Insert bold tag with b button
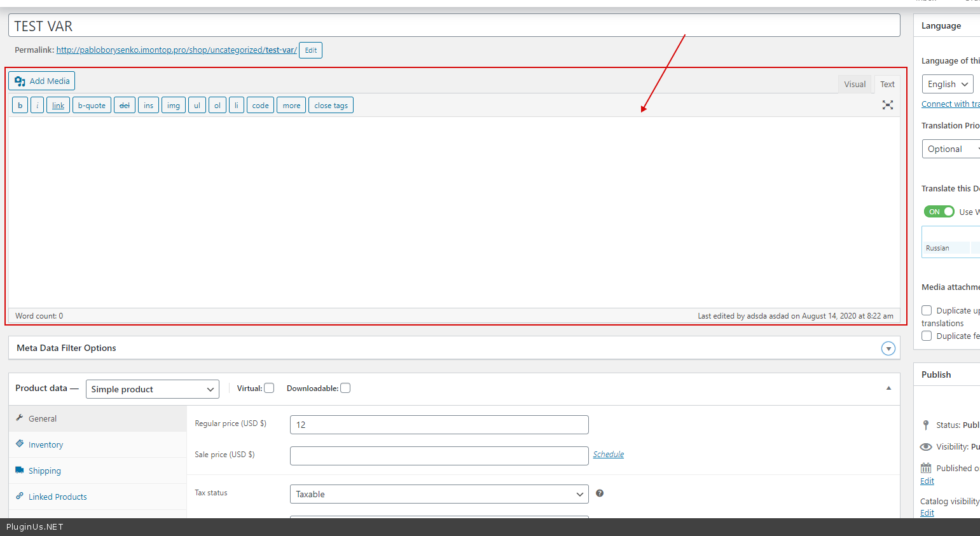This screenshot has height=536, width=980. coord(20,105)
